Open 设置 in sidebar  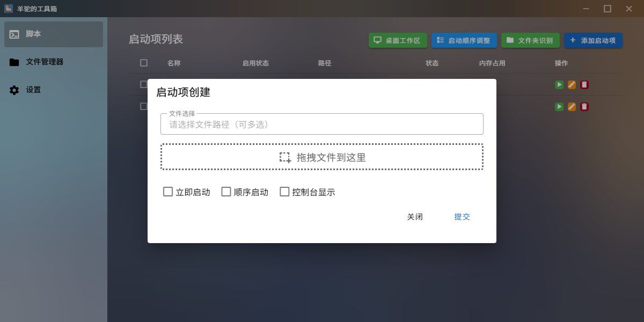tap(54, 90)
